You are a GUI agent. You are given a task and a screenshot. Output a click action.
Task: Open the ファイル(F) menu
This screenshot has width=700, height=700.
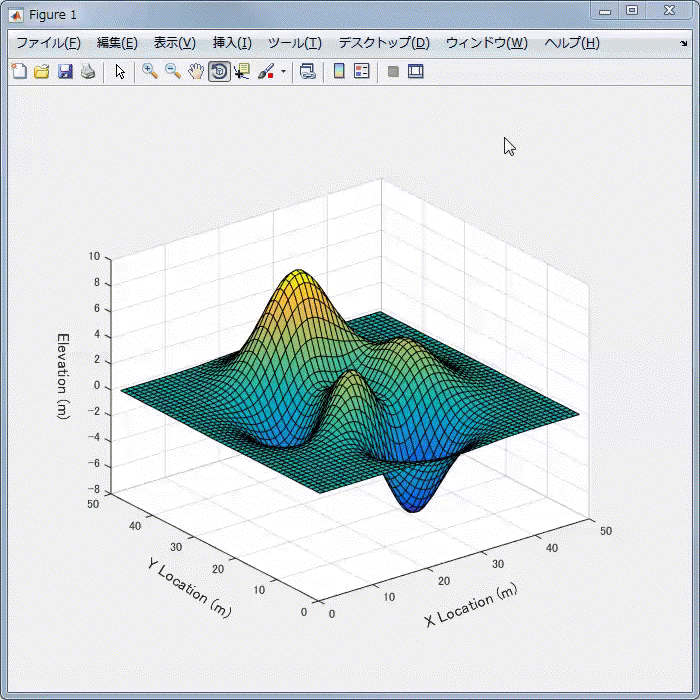click(x=49, y=43)
